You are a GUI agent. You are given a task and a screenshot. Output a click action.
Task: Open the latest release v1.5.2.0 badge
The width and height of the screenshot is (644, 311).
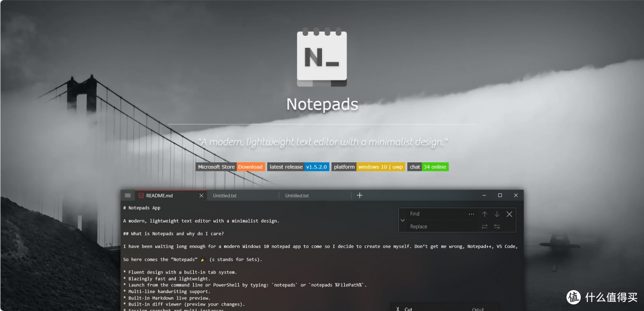tap(298, 167)
